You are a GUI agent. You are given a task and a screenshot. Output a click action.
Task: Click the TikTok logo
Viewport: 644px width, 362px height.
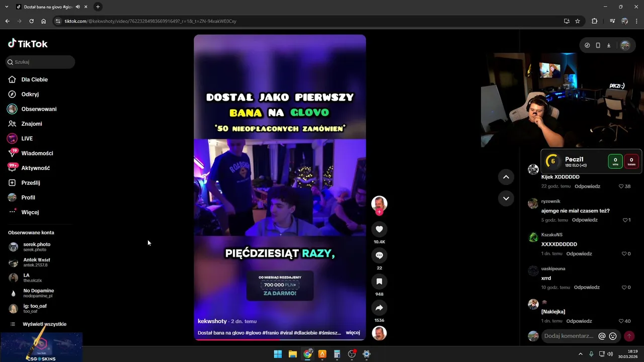click(28, 44)
